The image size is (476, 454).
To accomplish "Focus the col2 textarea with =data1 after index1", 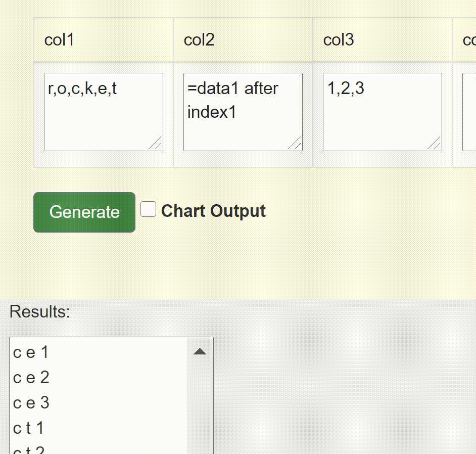I will click(243, 112).
